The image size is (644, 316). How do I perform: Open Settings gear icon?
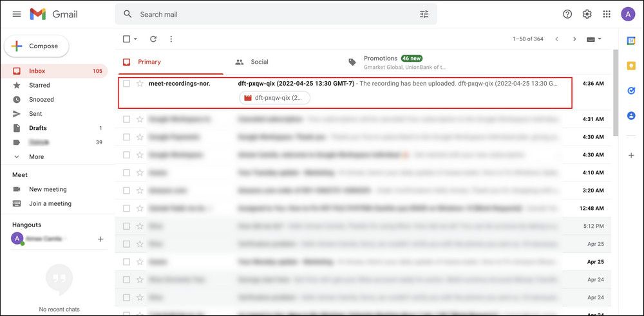(x=587, y=14)
